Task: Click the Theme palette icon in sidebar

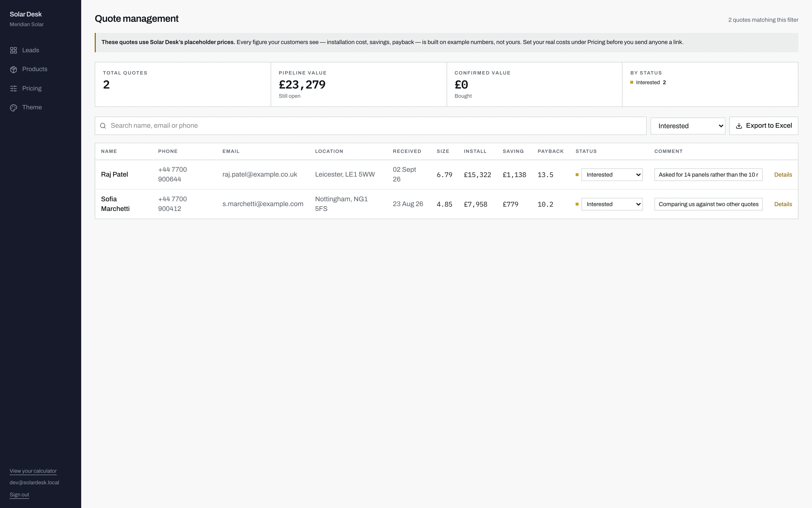Action: click(14, 108)
